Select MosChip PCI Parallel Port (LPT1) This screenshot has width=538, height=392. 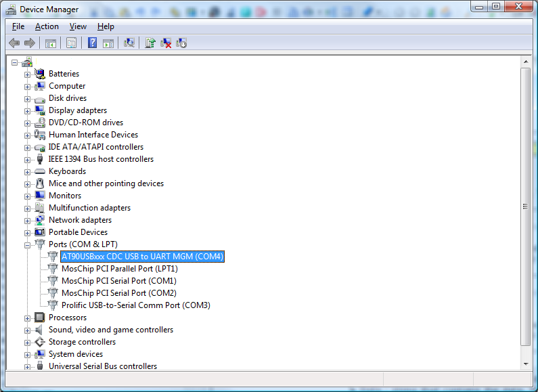pos(119,268)
